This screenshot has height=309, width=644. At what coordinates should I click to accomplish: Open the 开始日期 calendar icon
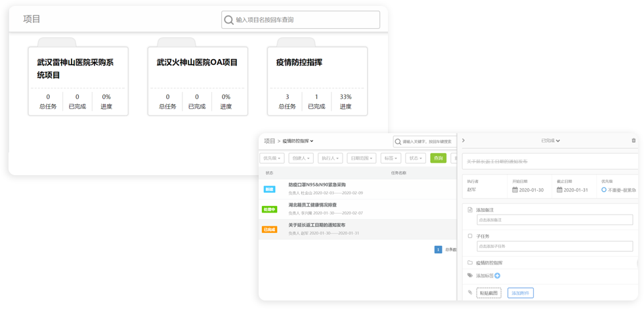click(x=515, y=190)
